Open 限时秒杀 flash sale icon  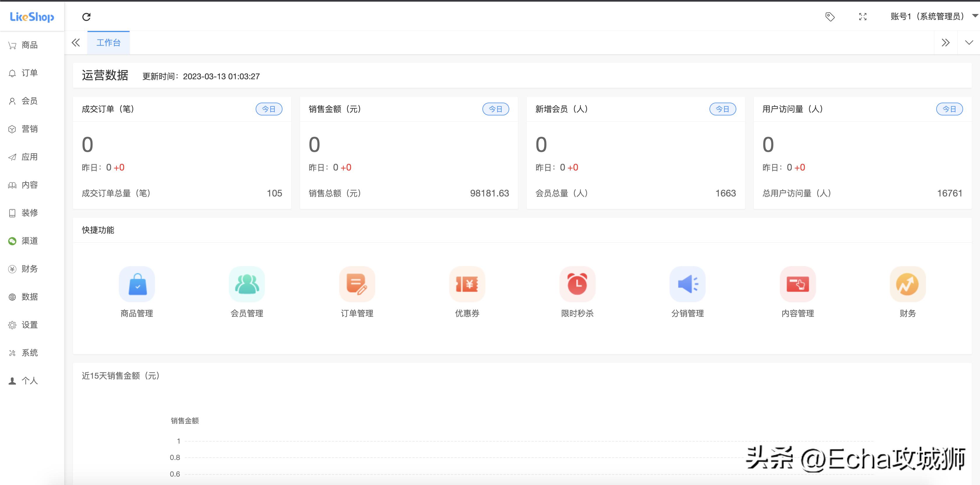(577, 284)
